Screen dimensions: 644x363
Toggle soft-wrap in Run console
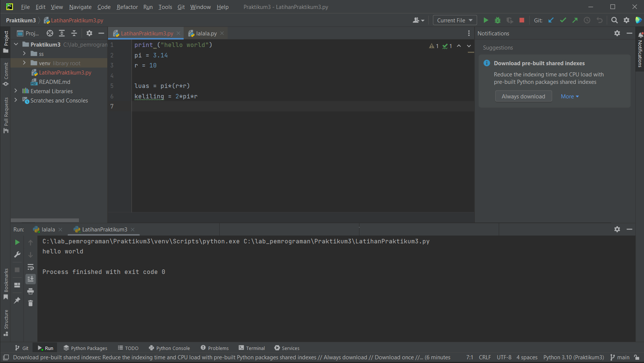31,267
